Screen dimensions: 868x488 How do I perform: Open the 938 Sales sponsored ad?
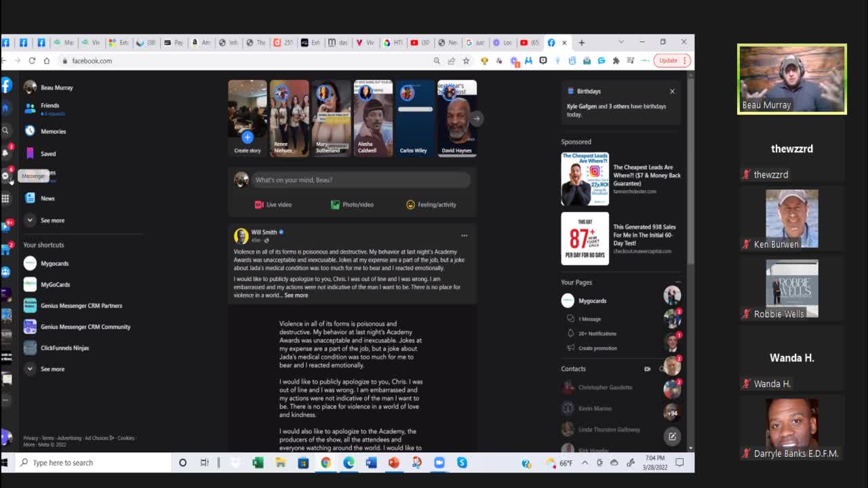click(x=621, y=239)
